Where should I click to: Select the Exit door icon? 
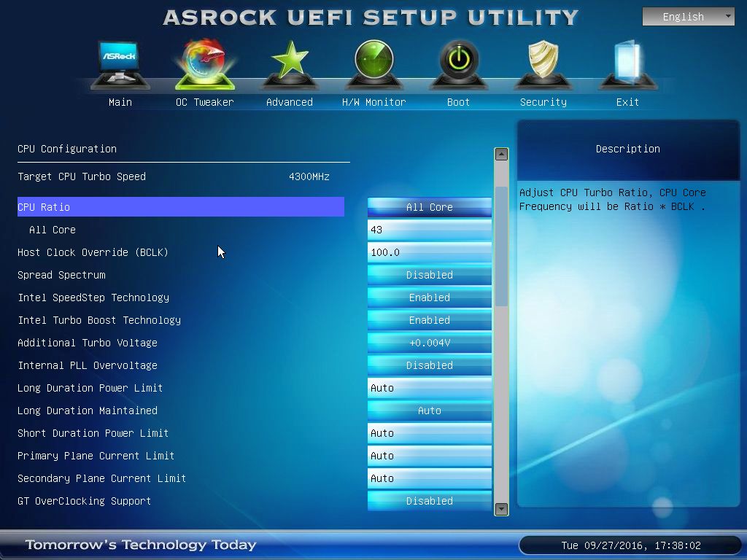[x=628, y=65]
